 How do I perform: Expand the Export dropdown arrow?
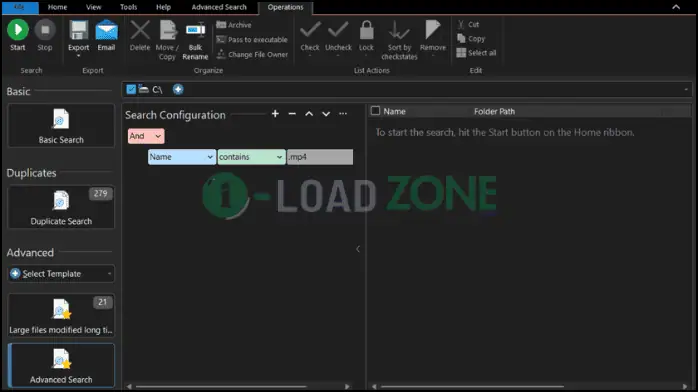point(78,56)
